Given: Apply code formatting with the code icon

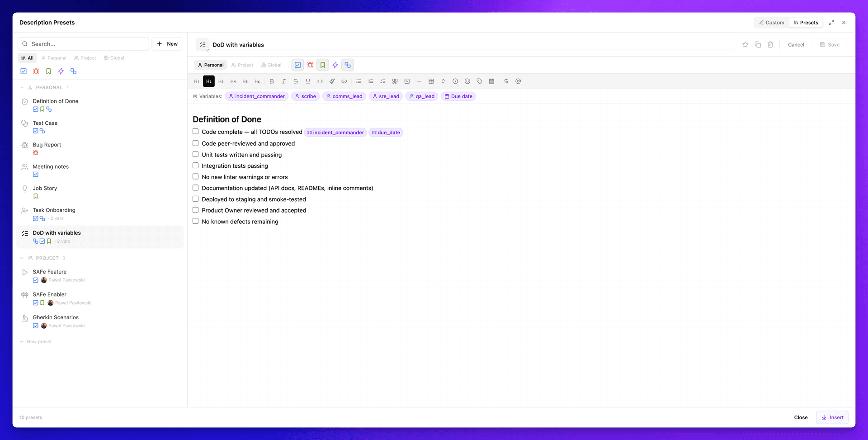Looking at the screenshot, I should (x=320, y=81).
